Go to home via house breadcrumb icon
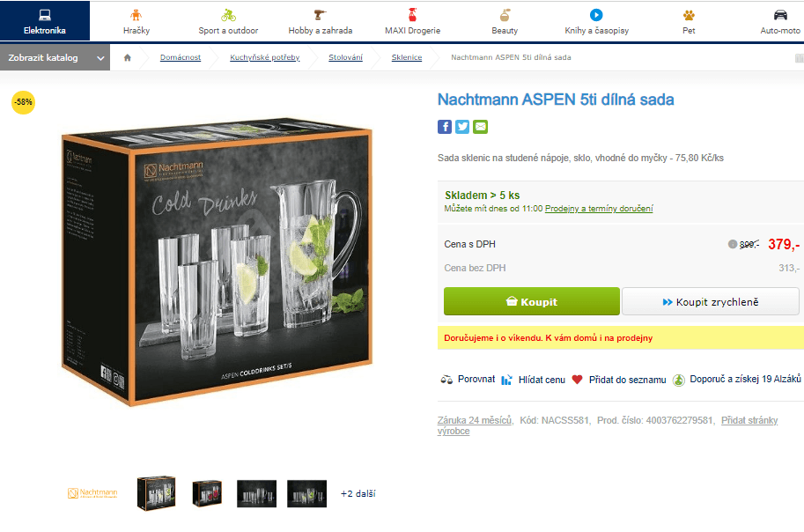This screenshot has height=532, width=804. point(127,57)
